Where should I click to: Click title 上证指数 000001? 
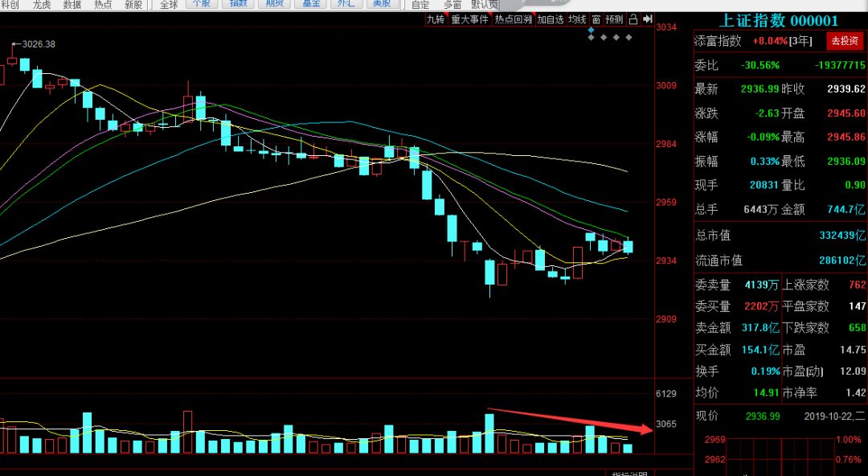pyautogui.click(x=778, y=21)
